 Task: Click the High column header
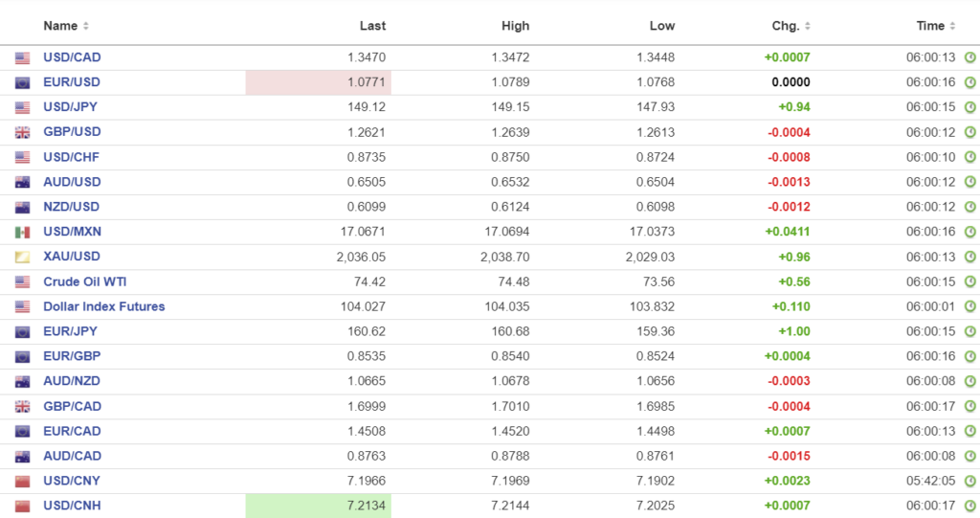tap(515, 26)
